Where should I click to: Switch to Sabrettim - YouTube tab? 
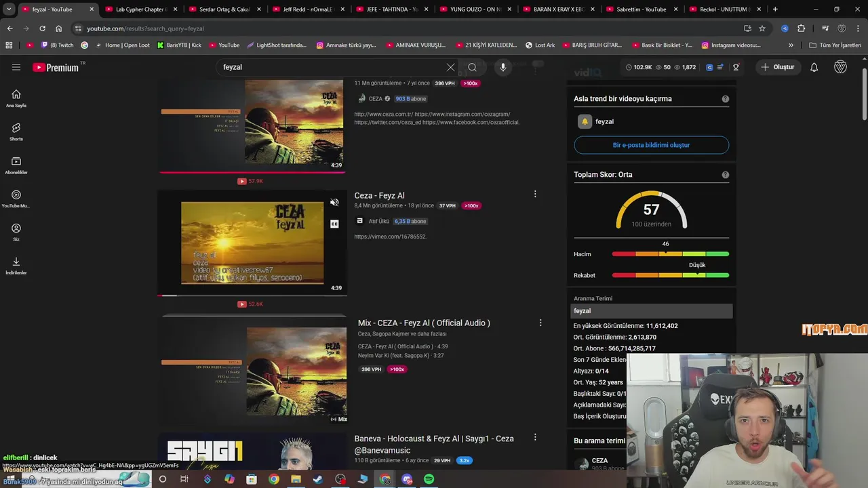point(642,9)
